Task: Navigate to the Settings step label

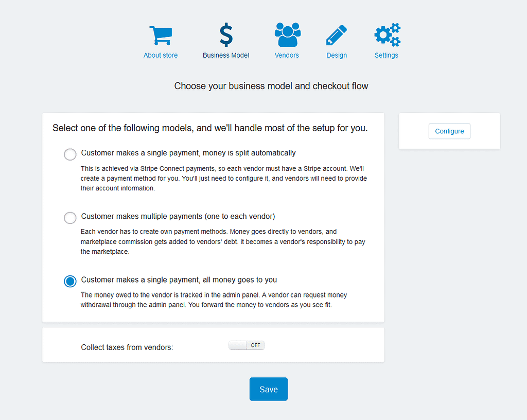Action: coord(387,55)
